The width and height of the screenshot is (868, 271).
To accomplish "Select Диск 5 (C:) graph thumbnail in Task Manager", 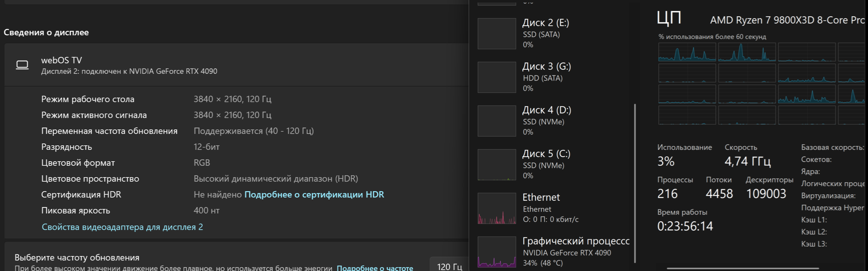I will [x=497, y=164].
